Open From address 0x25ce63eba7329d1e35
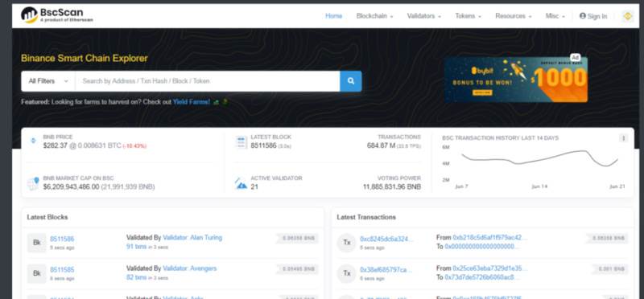This screenshot has height=299, width=644. tap(490, 268)
